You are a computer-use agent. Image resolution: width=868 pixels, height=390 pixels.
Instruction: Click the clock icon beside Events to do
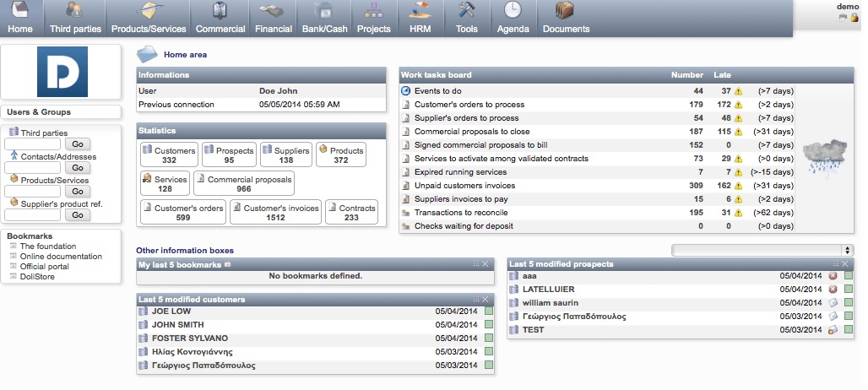click(x=406, y=90)
